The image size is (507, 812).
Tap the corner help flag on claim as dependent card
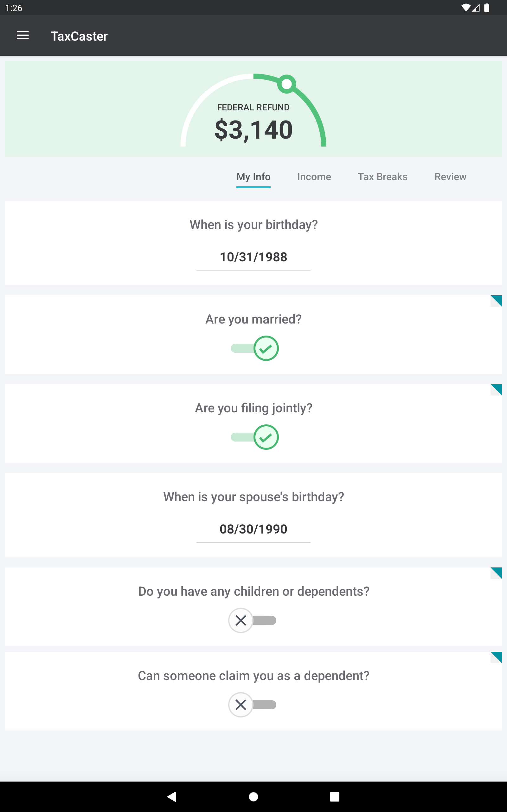click(496, 657)
